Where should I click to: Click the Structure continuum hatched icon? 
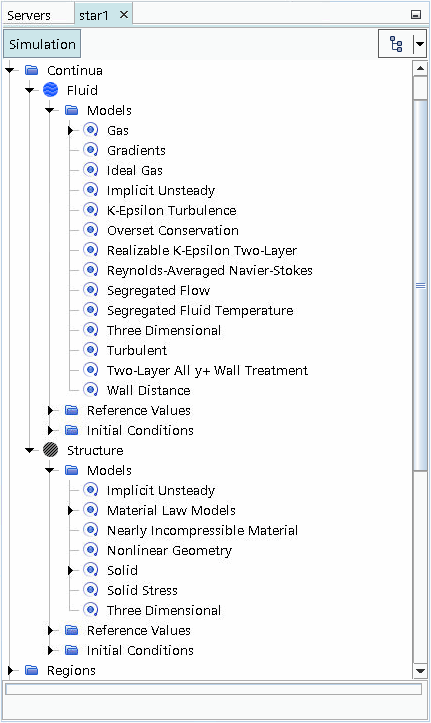[51, 450]
